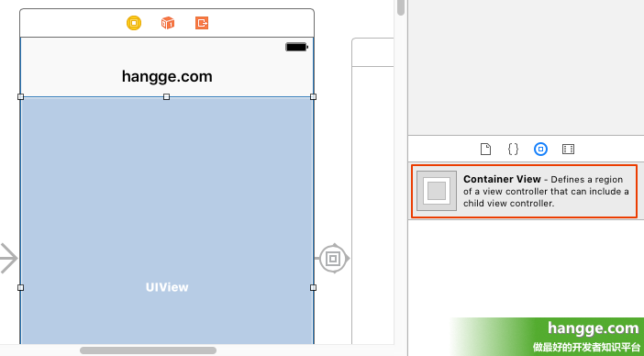The image size is (644, 356).
Task: Click the left-middle resize handle of UIView
Action: click(20, 287)
